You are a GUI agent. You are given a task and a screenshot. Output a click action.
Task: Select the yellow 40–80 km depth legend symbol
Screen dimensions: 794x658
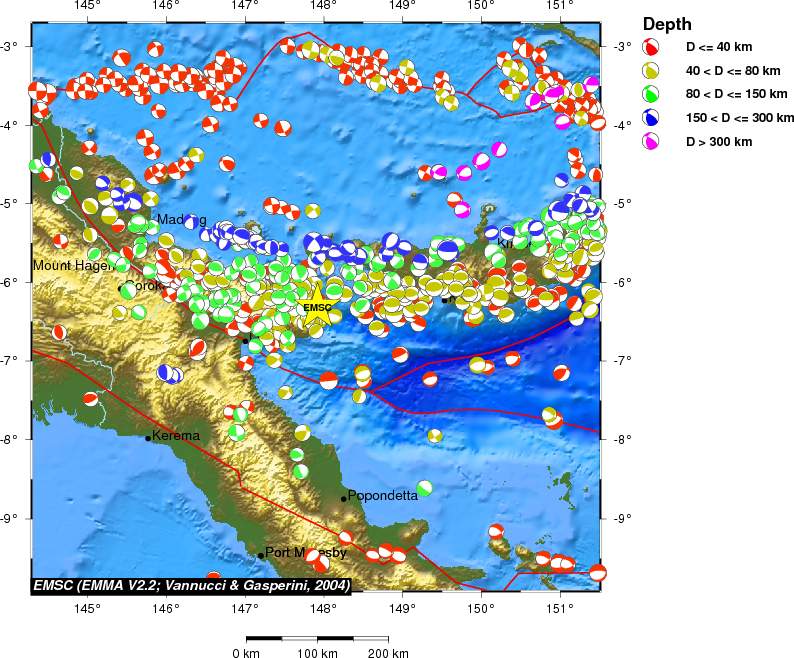coord(650,70)
